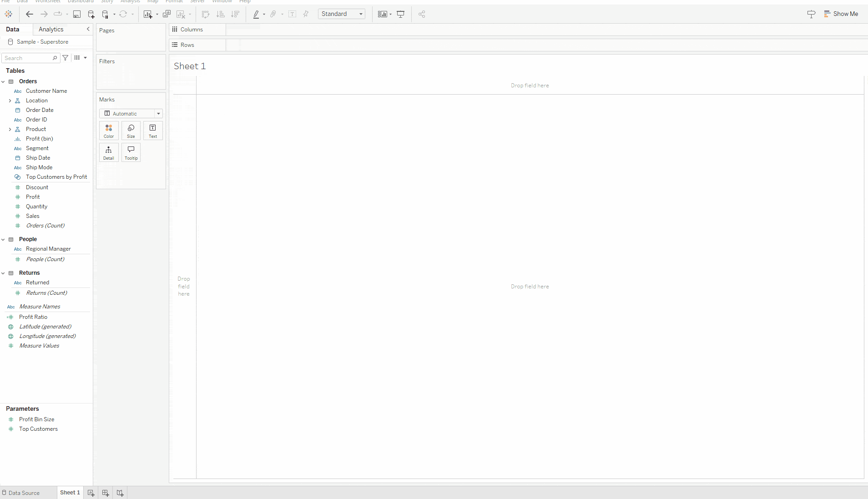The image size is (868, 499).
Task: Open the Analysis menu
Action: [130, 2]
